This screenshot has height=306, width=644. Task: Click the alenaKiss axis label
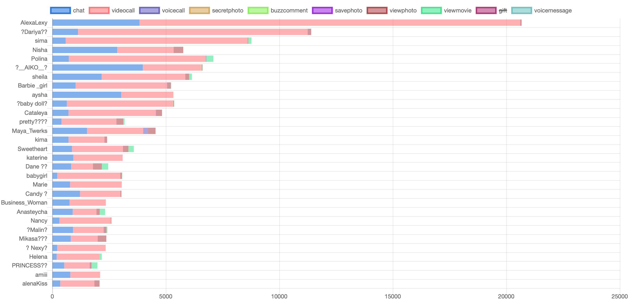(x=35, y=284)
